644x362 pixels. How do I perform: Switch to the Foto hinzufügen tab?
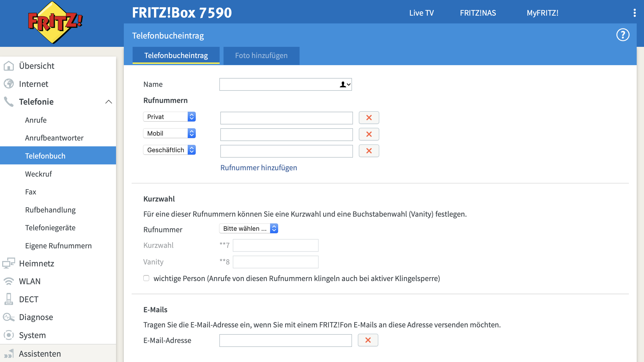[x=261, y=56]
